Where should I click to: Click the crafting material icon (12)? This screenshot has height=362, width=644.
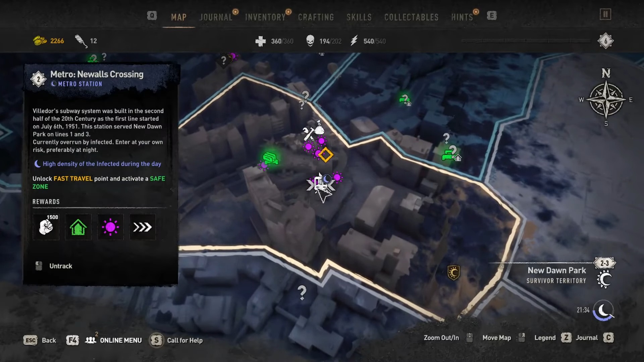click(x=80, y=41)
